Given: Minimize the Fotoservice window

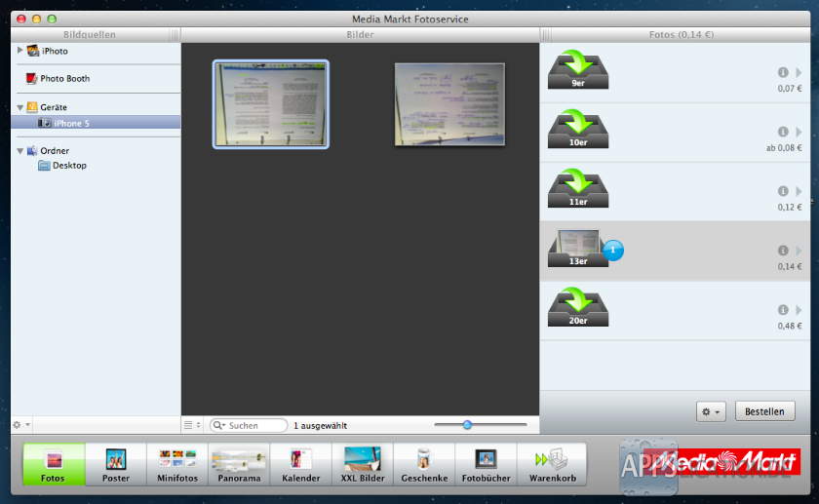Looking at the screenshot, I should [x=37, y=19].
